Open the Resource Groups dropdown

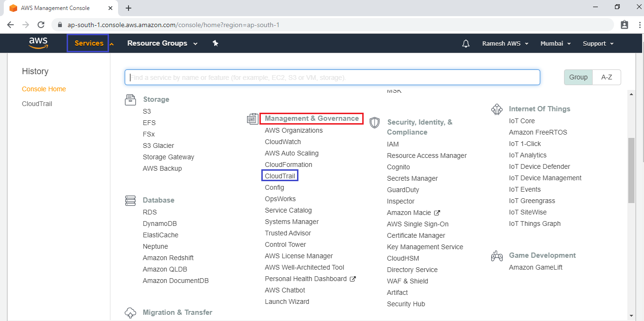point(162,43)
